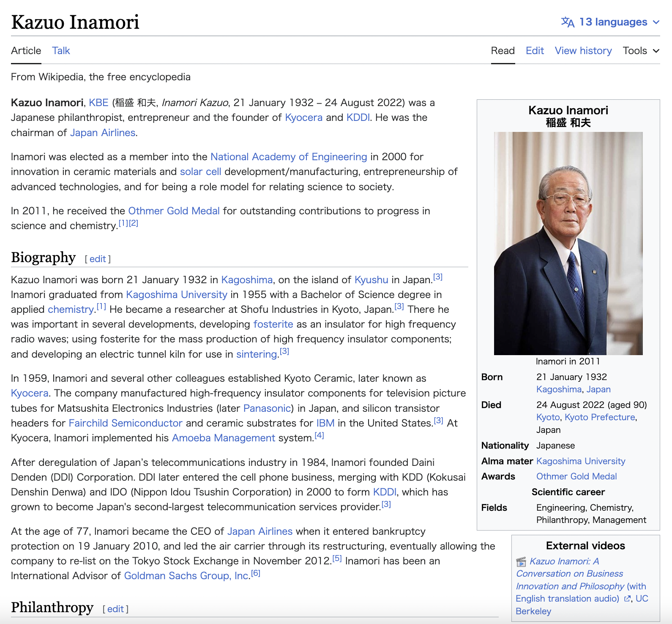The image size is (672, 624).
Task: Switch to the Article tab
Action: click(x=26, y=51)
